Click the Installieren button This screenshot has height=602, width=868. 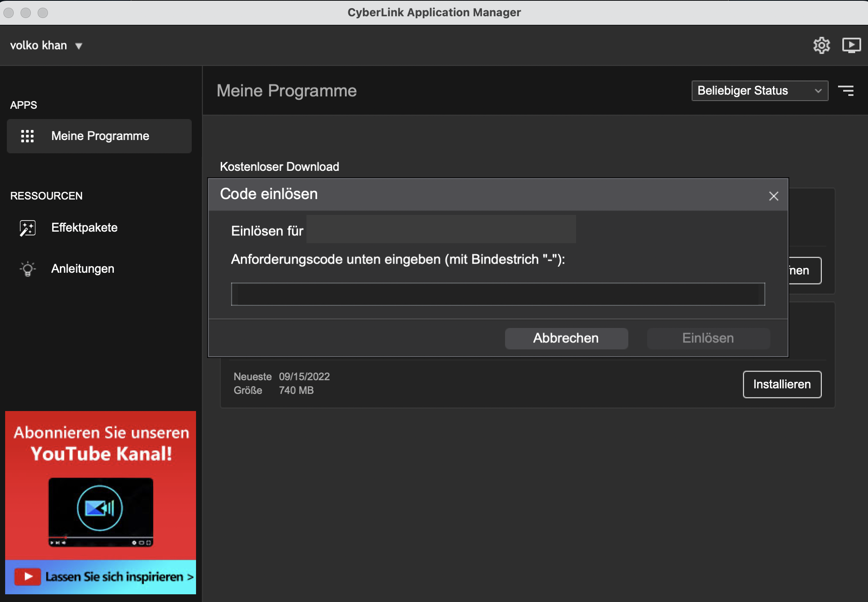782,384
